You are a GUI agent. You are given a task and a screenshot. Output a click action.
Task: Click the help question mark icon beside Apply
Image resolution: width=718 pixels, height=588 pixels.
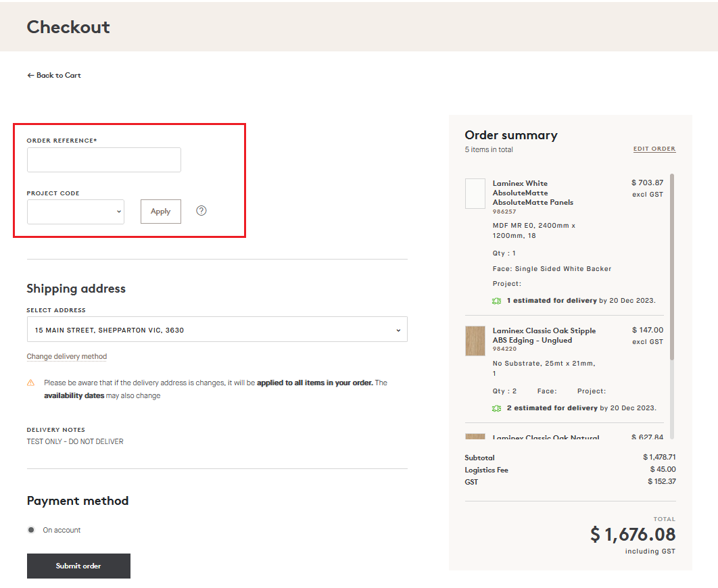(201, 211)
